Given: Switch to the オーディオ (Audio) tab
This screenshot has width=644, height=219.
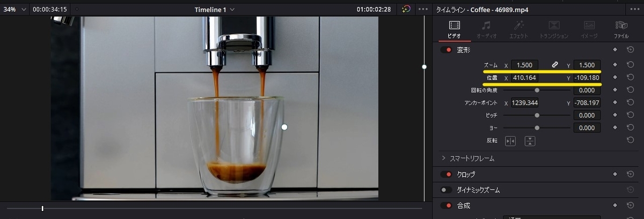Looking at the screenshot, I should point(487,29).
